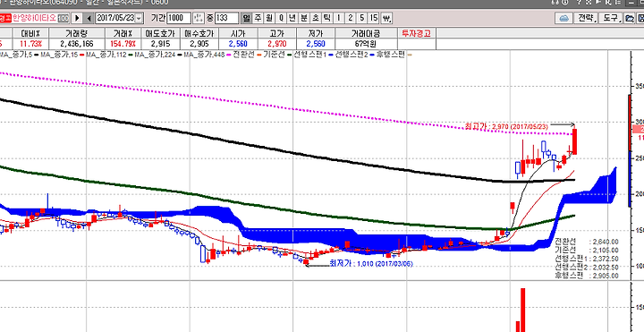The width and height of the screenshot is (644, 332).
Task: Click the MA_종가,224 legend label
Action: pos(155,55)
